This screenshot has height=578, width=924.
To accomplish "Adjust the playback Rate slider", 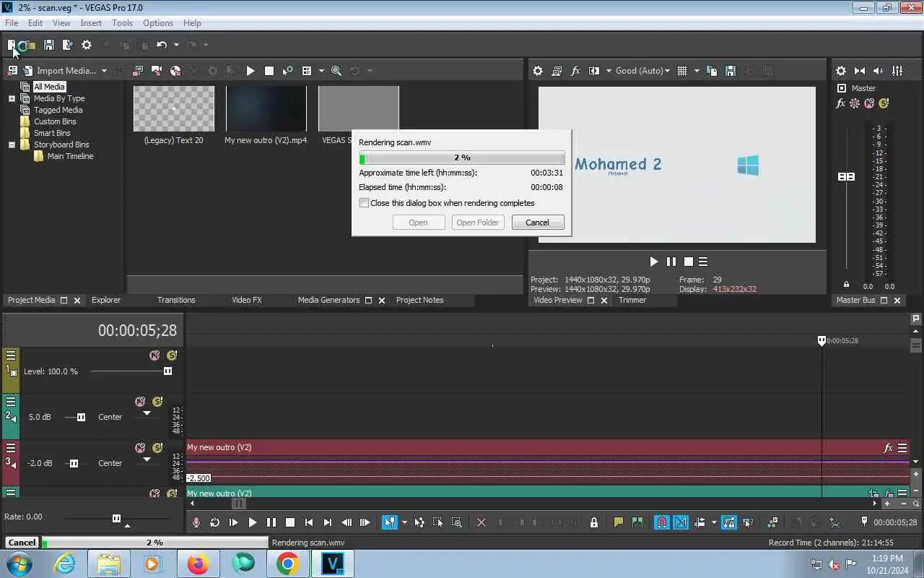I will (x=116, y=518).
